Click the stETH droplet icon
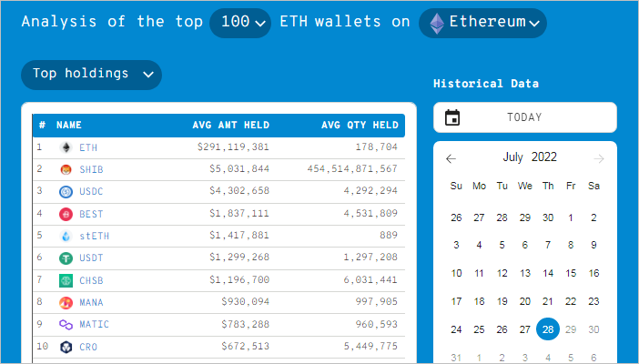The height and width of the screenshot is (364, 639). (x=66, y=237)
